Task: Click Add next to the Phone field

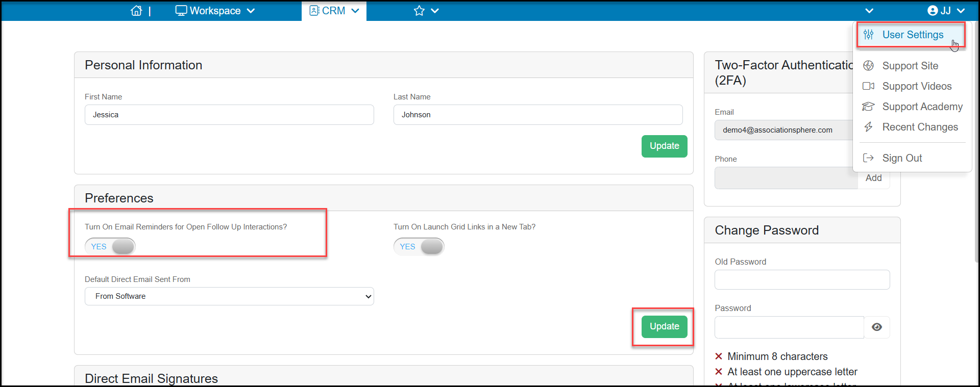Action: (x=874, y=178)
